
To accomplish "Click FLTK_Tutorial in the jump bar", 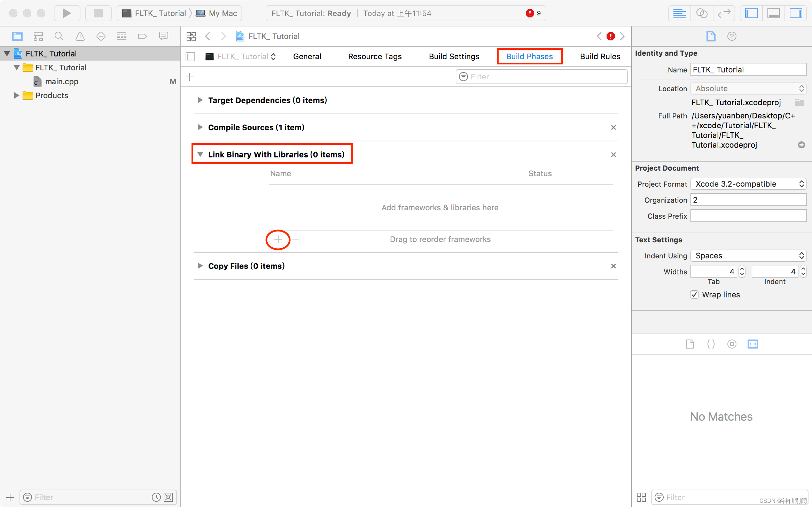I will click(x=268, y=36).
